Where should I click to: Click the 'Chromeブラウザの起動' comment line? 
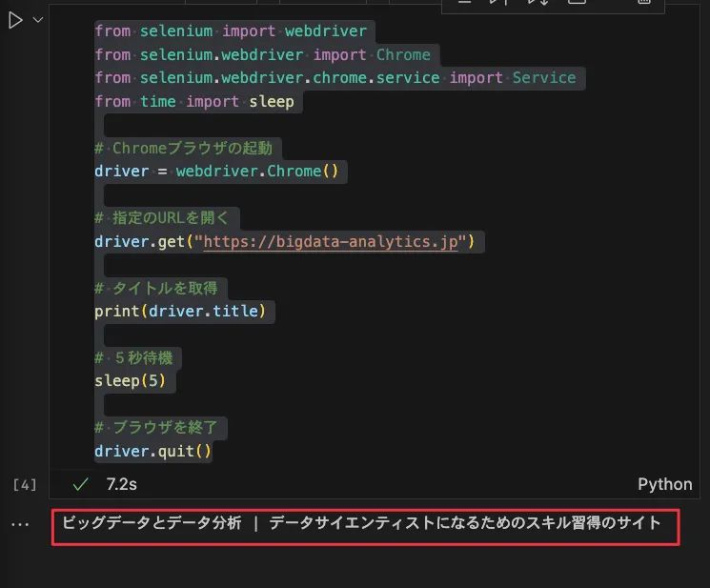[183, 148]
